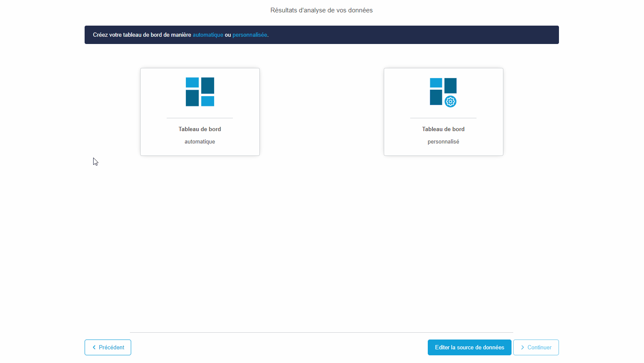644x363 pixels.
Task: Open the "automatique" link in the banner
Action: coord(208,35)
